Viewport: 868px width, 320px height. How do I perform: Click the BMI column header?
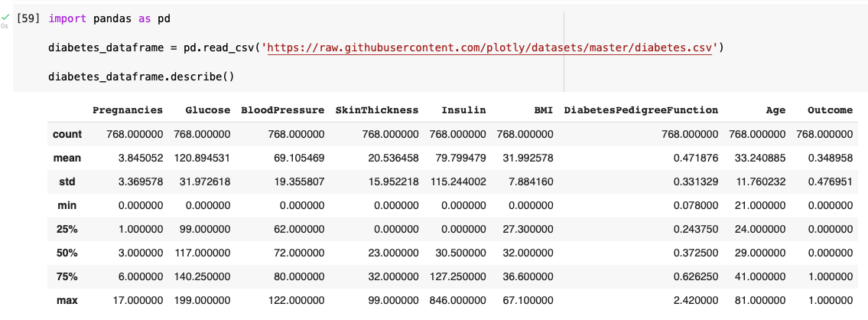point(543,110)
